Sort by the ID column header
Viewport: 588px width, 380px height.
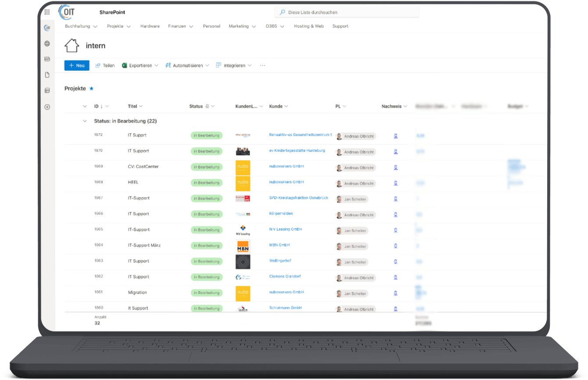coord(97,106)
